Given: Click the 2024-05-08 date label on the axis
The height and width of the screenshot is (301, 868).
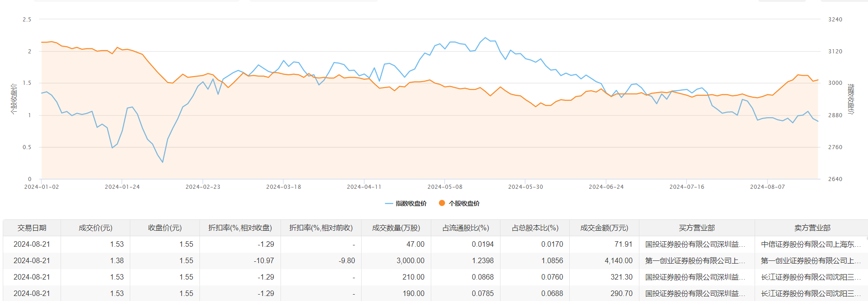Looking at the screenshot, I should [x=444, y=187].
